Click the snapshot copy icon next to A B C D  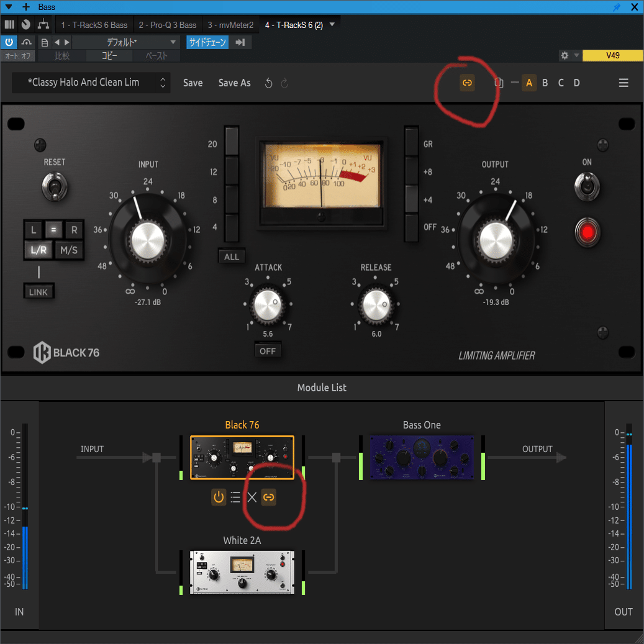click(499, 82)
